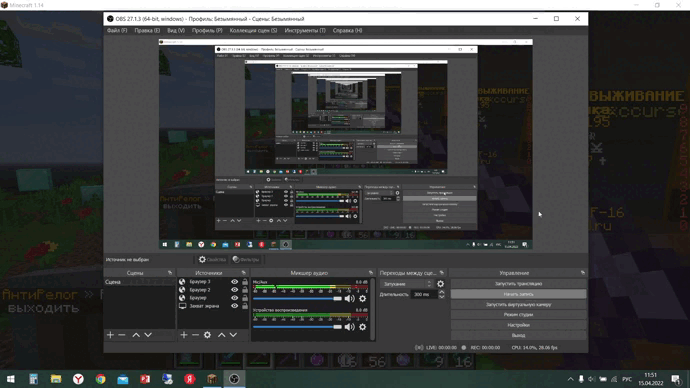Image resolution: width=690 pixels, height=388 pixels.
Task: Open Настройки button in Управление
Action: coord(518,325)
